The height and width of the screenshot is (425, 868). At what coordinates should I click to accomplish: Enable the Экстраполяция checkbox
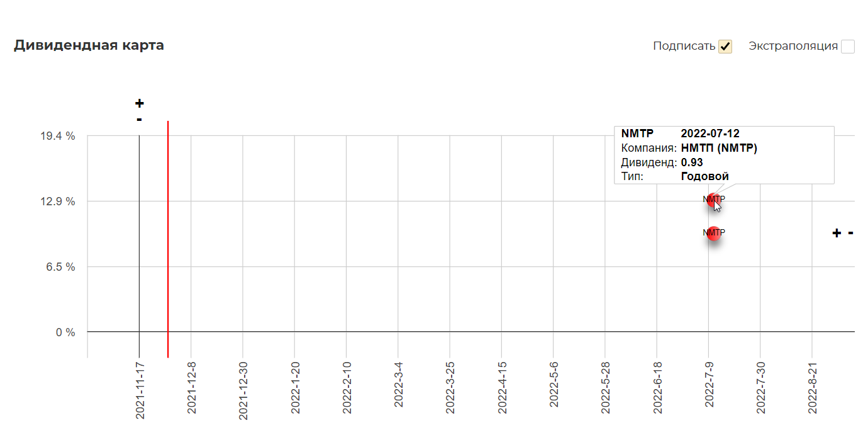pyautogui.click(x=848, y=47)
